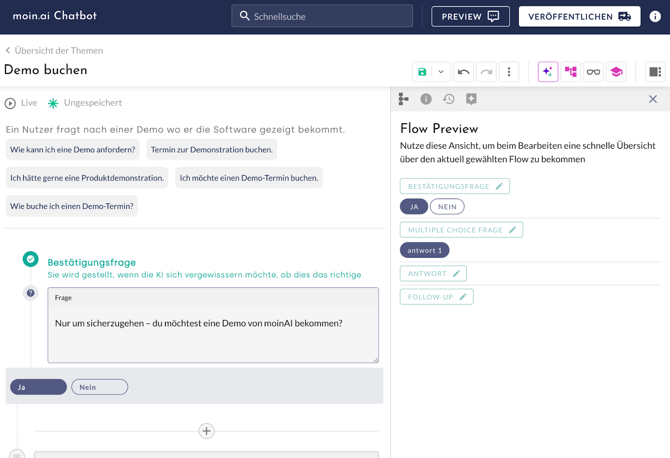This screenshot has height=458, width=670.
Task: Click the glasses review icon
Action: 594,72
